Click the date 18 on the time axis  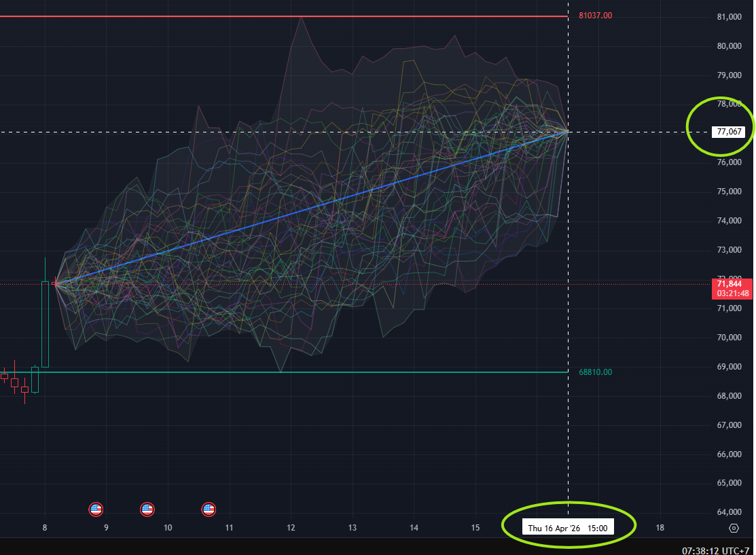coord(659,527)
